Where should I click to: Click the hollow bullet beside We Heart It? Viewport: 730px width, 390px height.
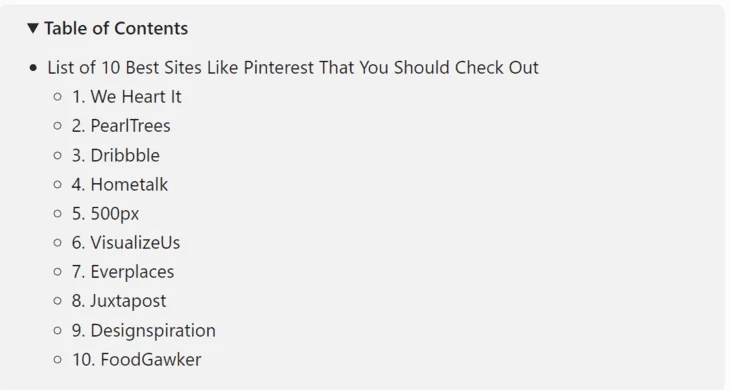click(58, 97)
